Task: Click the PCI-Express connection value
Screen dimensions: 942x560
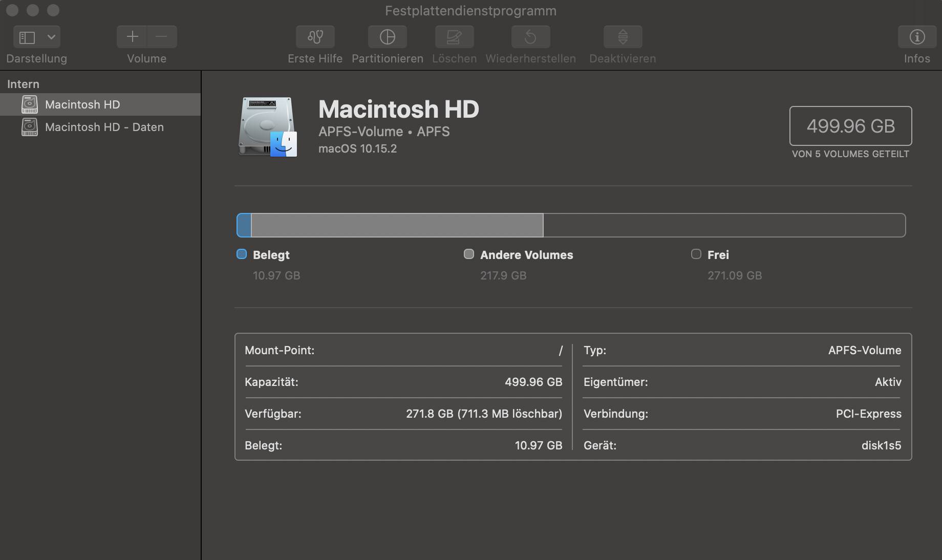Action: tap(869, 414)
